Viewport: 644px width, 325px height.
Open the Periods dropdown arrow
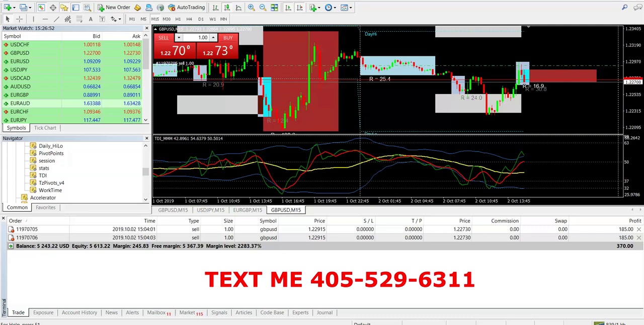(x=335, y=8)
